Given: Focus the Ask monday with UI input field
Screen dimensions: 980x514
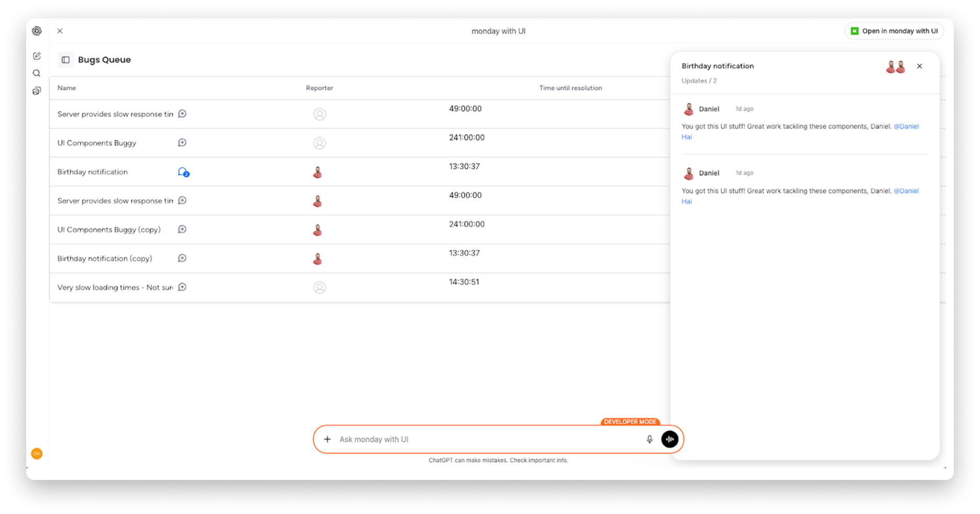Looking at the screenshot, I should (487, 439).
